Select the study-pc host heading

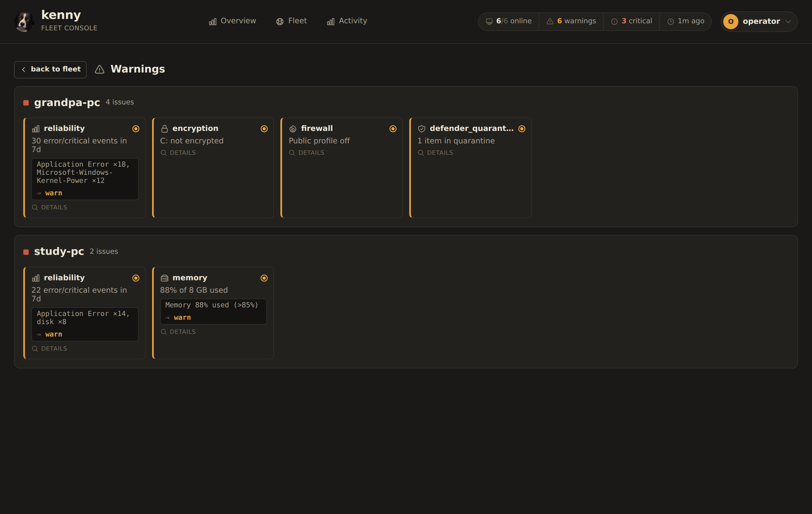(59, 251)
